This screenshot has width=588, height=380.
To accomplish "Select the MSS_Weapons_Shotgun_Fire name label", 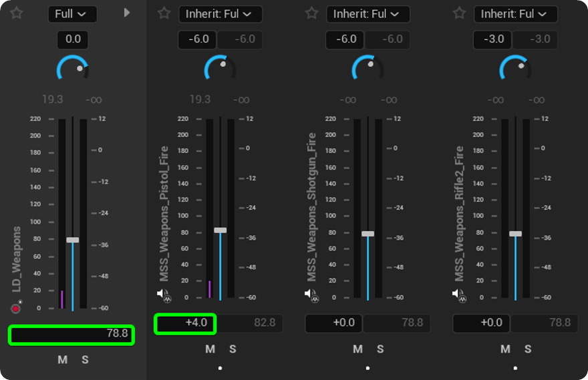I will pos(311,207).
